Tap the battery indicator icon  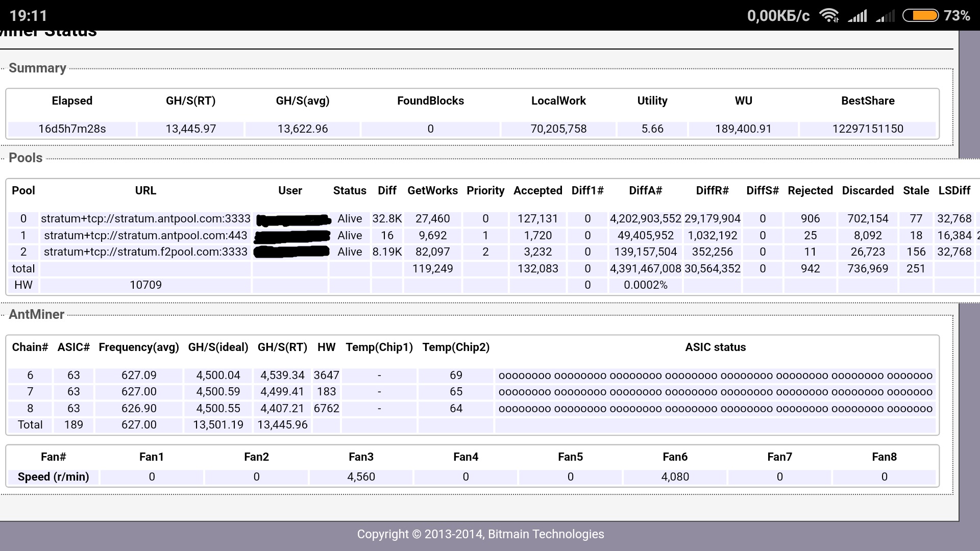click(x=921, y=16)
